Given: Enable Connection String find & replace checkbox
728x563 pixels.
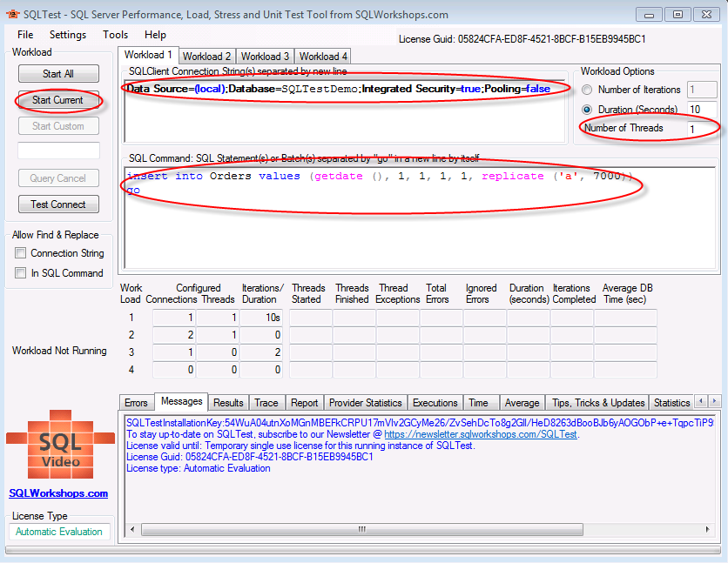Looking at the screenshot, I should pos(20,252).
